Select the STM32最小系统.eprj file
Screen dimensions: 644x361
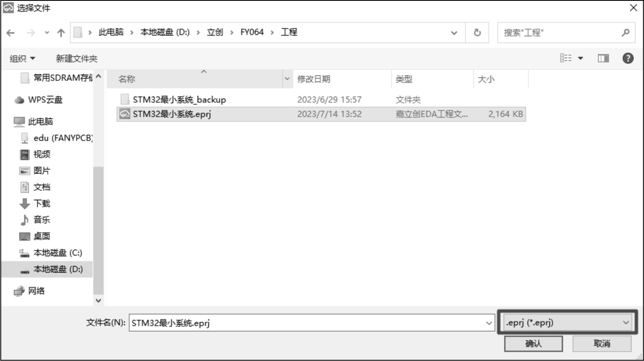click(x=172, y=114)
